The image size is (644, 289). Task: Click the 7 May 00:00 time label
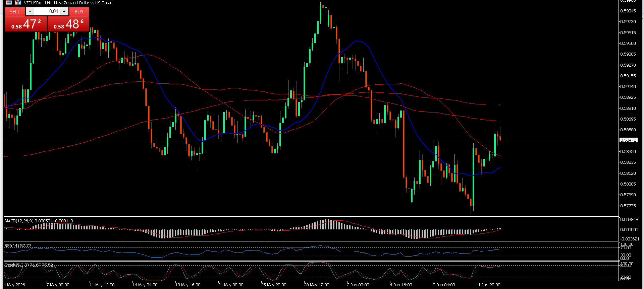[x=58, y=285]
